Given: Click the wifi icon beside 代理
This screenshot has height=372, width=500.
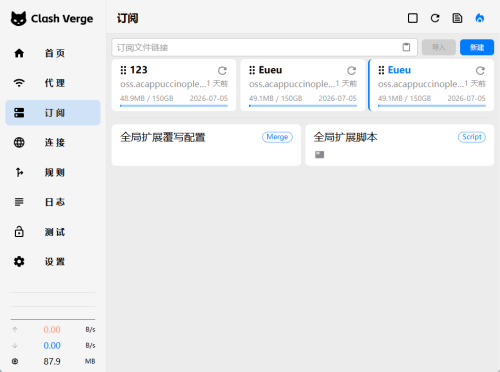Looking at the screenshot, I should click(19, 83).
